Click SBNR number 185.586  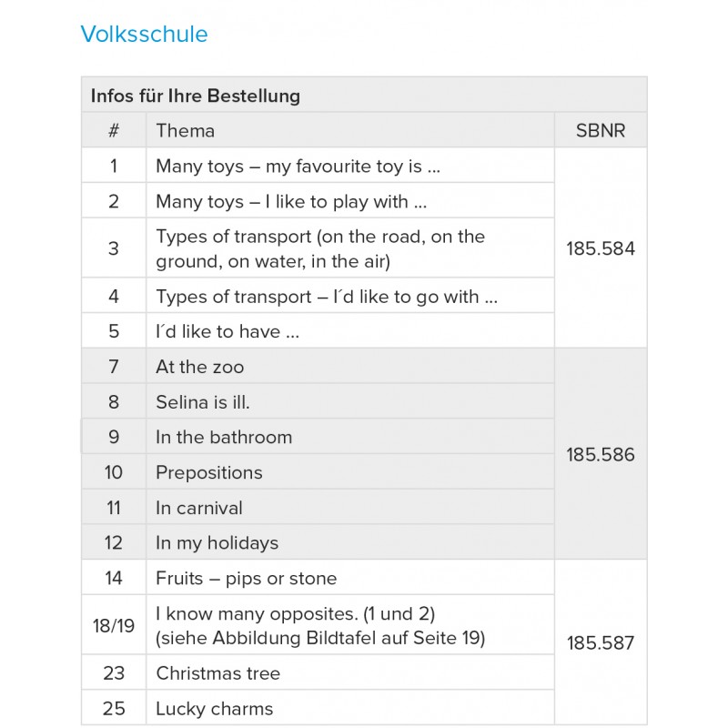[x=601, y=455]
